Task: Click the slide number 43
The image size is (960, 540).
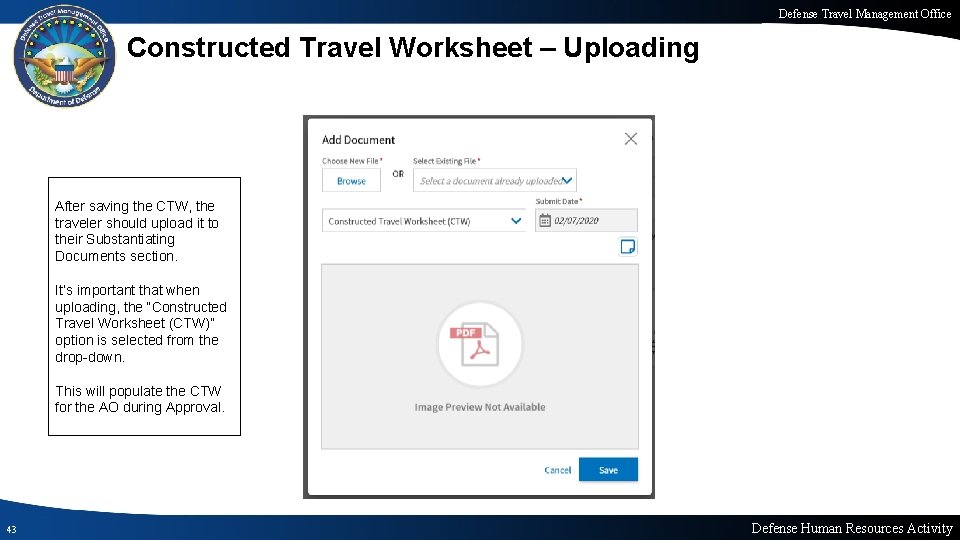Action: coord(11,530)
